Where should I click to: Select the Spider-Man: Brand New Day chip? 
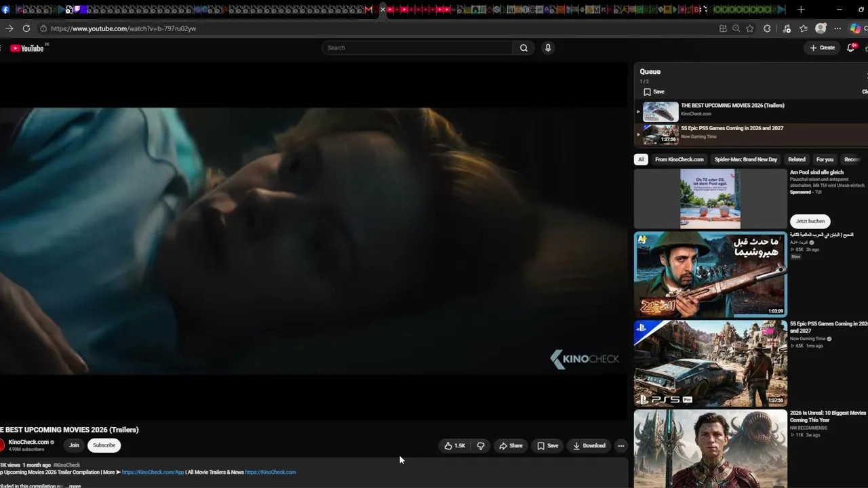tap(746, 160)
